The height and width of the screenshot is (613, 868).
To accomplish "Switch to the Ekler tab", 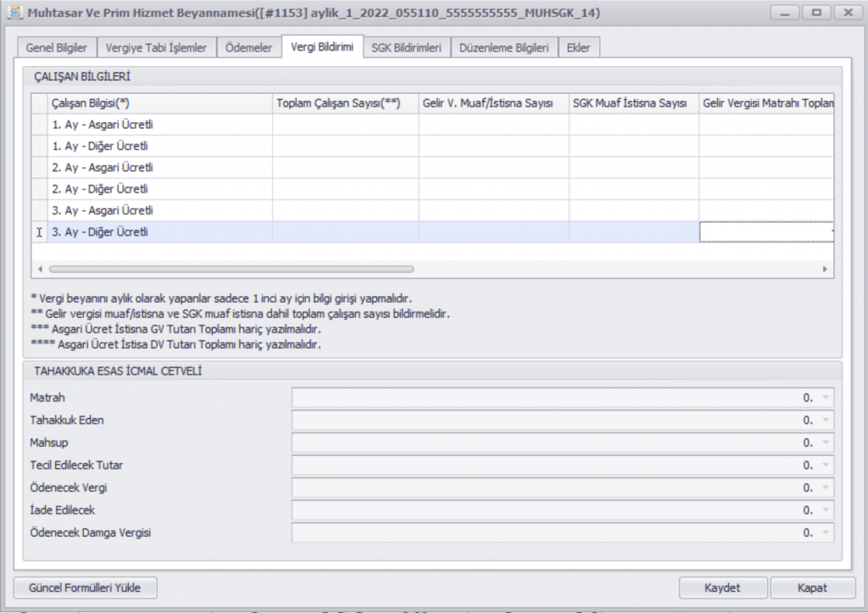I will coord(578,48).
